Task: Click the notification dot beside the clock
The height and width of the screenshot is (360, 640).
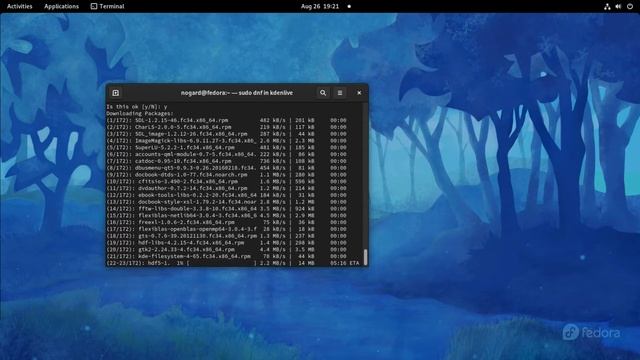Action: tap(349, 7)
